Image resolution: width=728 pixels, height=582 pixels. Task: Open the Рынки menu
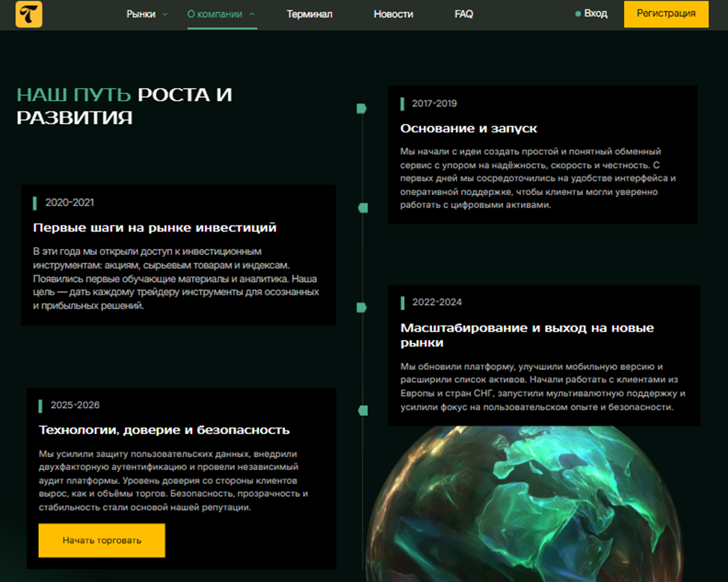pos(141,14)
